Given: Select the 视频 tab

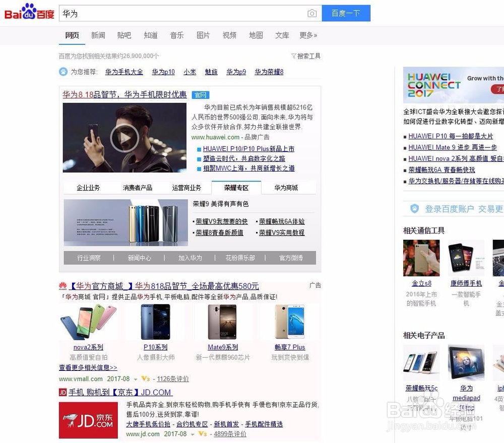Looking at the screenshot, I should [x=229, y=35].
